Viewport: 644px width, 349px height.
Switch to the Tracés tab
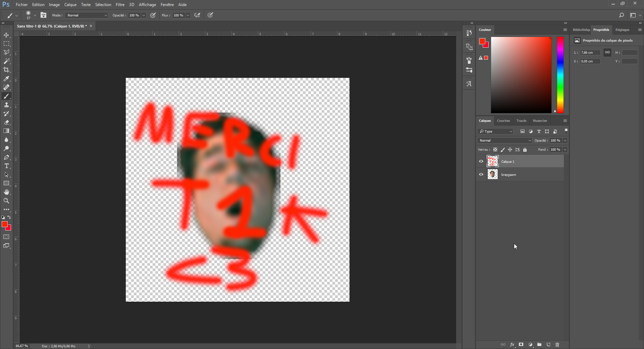click(521, 120)
